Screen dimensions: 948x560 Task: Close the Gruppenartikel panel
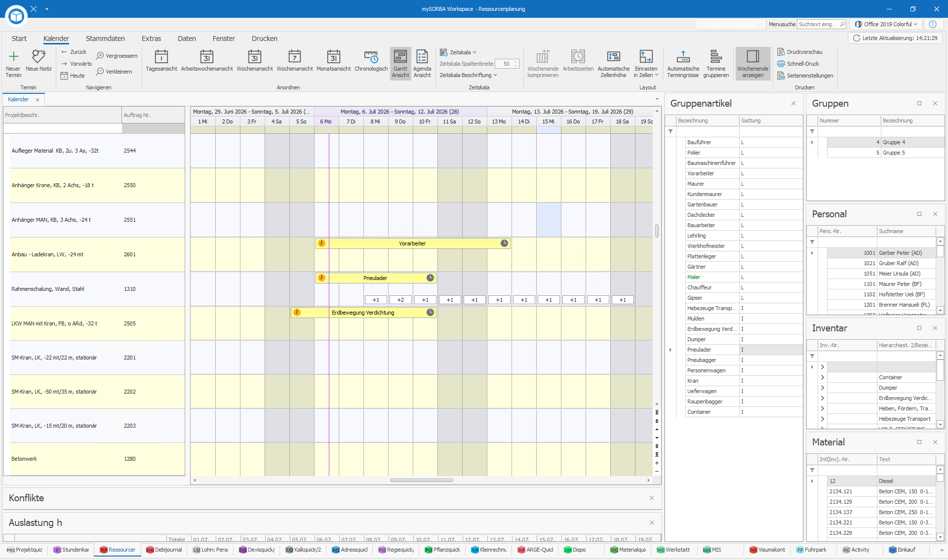coord(793,103)
